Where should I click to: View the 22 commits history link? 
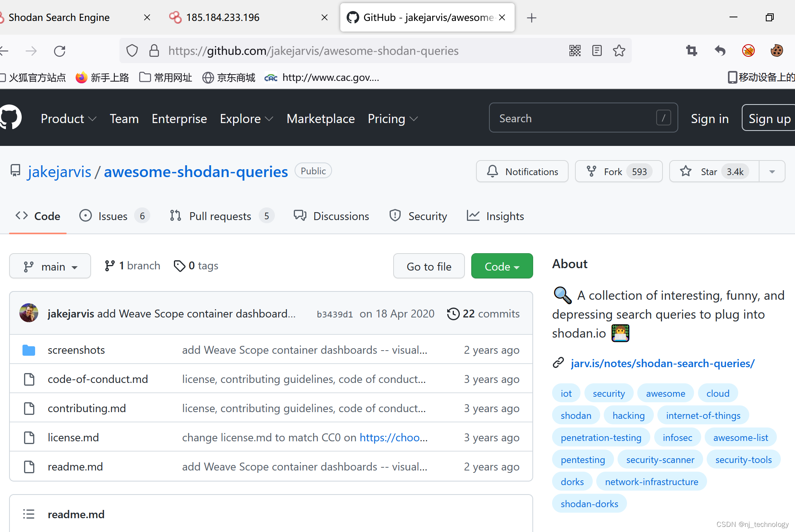(x=483, y=314)
